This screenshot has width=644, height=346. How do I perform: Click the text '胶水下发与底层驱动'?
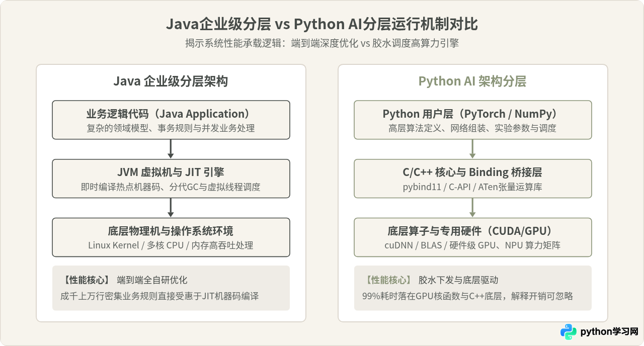tap(458, 280)
